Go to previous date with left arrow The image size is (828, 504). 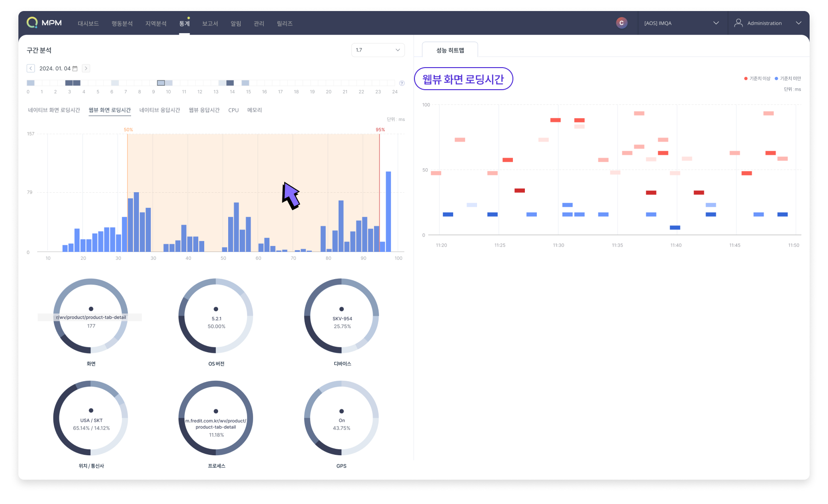pyautogui.click(x=31, y=69)
